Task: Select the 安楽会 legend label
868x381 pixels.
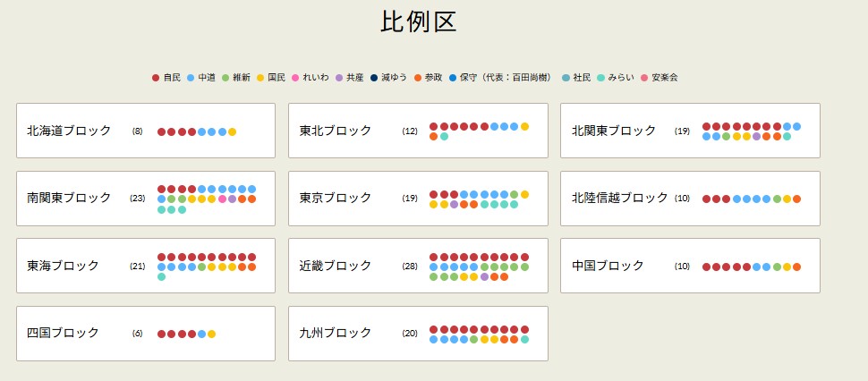Action: (x=664, y=78)
